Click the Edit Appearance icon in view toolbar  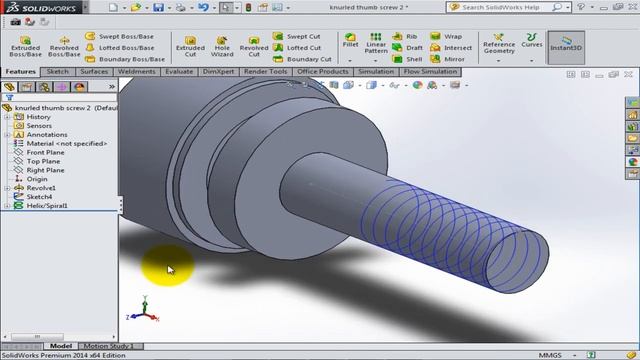(x=418, y=85)
